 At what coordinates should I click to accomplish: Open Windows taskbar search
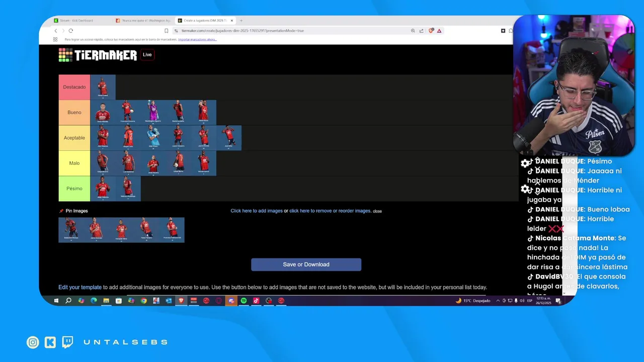(x=68, y=301)
